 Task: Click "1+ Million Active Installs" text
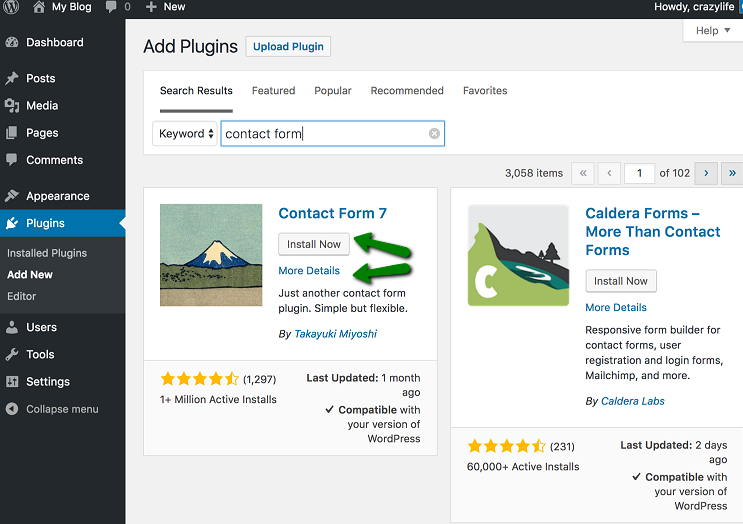tap(218, 399)
